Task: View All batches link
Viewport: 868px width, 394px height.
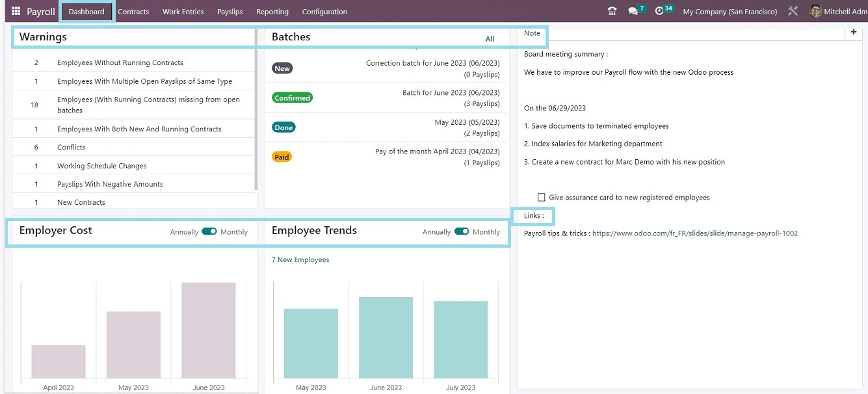Action: [490, 38]
